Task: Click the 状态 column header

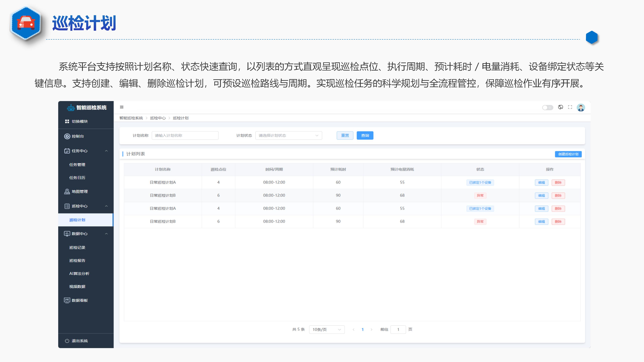Action: (480, 169)
